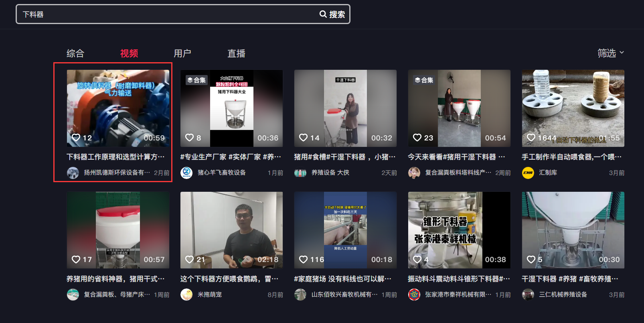Screen dimensions: 644x323
Task: Like the video with 12 likes
Action: [x=76, y=138]
